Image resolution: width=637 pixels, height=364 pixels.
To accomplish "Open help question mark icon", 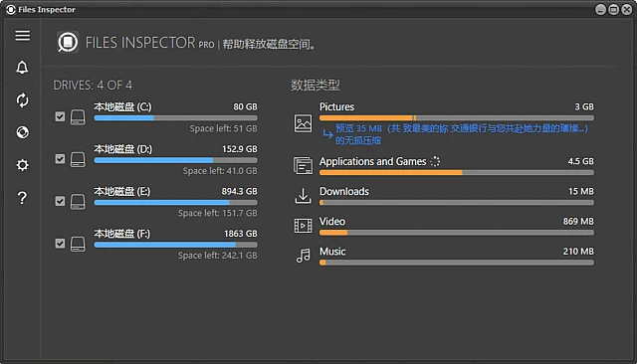I will tap(22, 198).
